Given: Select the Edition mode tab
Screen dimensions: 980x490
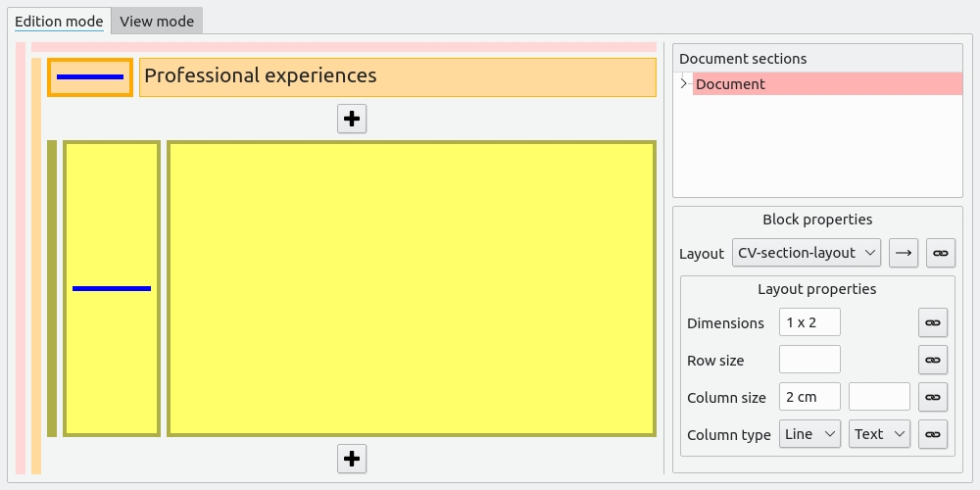Looking at the screenshot, I should point(59,22).
